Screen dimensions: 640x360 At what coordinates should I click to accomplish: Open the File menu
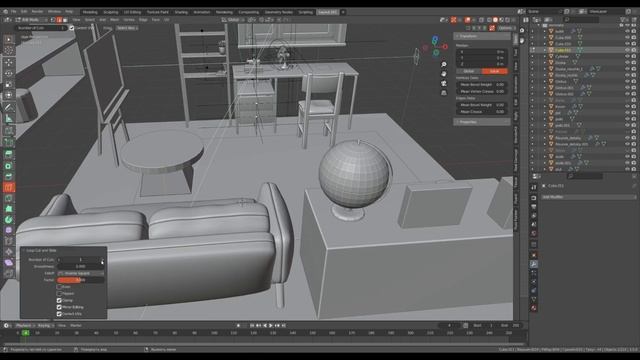(14, 12)
